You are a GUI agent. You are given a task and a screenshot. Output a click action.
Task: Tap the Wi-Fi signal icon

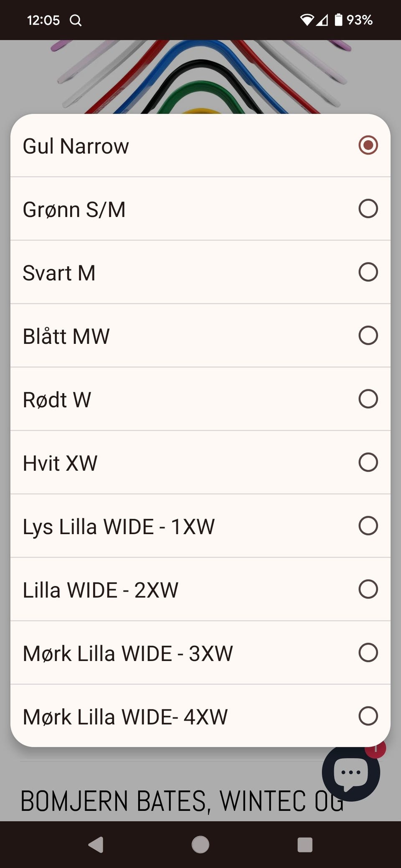[x=307, y=20]
